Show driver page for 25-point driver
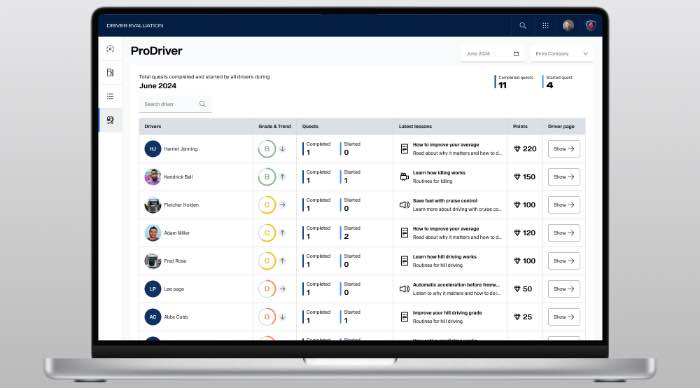The width and height of the screenshot is (700, 388). point(564,317)
